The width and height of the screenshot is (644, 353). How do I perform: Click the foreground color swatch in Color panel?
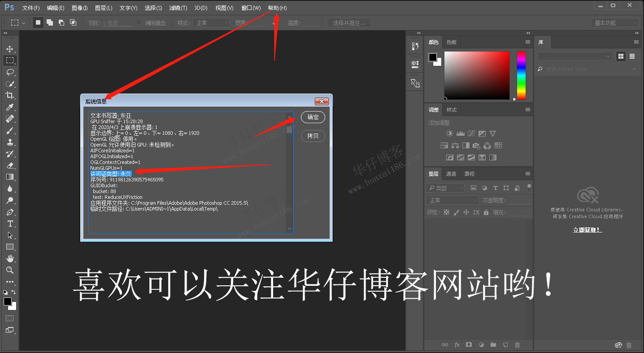[433, 57]
